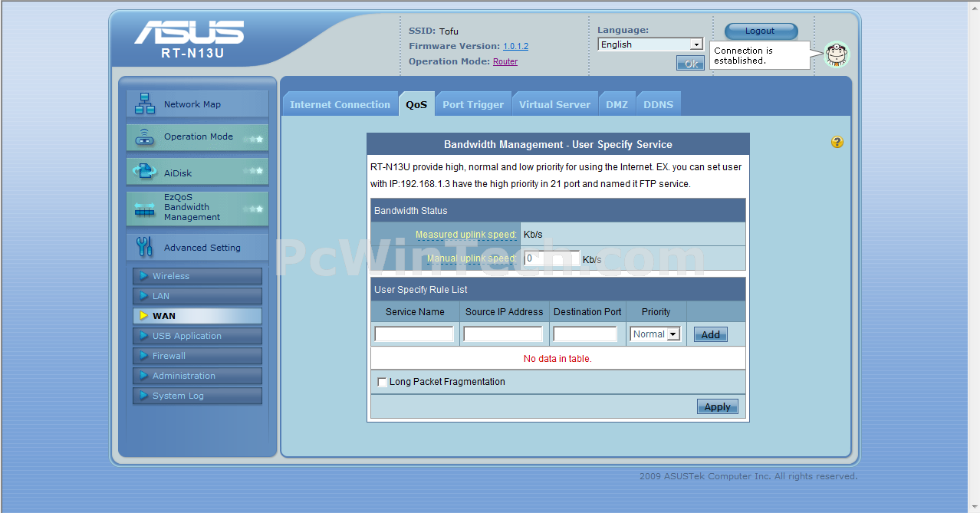Apply the QoS settings
Image resolution: width=980 pixels, height=513 pixels.
pyautogui.click(x=718, y=406)
